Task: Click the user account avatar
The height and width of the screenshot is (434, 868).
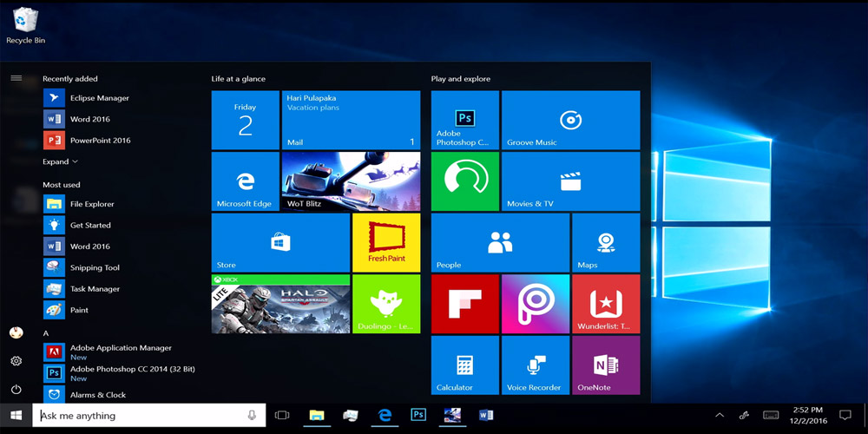Action: [x=16, y=332]
